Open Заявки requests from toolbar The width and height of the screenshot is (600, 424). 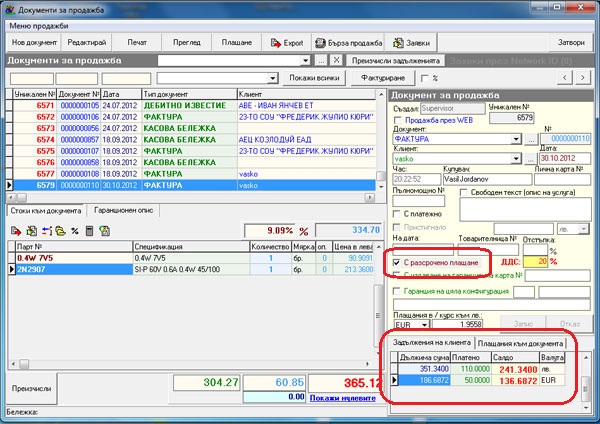pos(412,44)
